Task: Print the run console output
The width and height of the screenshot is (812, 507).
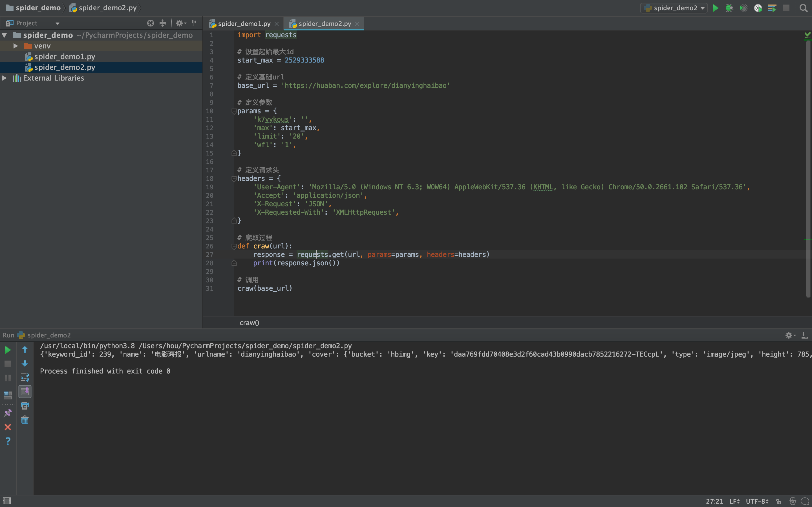Action: tap(25, 406)
